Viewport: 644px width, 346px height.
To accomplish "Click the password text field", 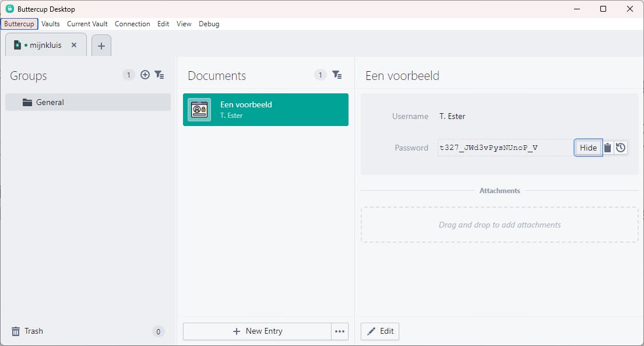I will click(x=505, y=148).
